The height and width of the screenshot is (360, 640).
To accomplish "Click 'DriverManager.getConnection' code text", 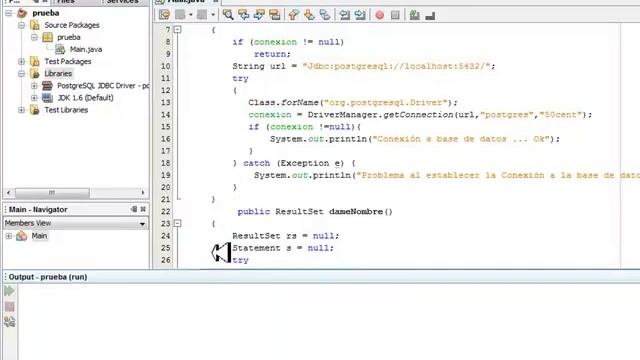I will pyautogui.click(x=380, y=115).
